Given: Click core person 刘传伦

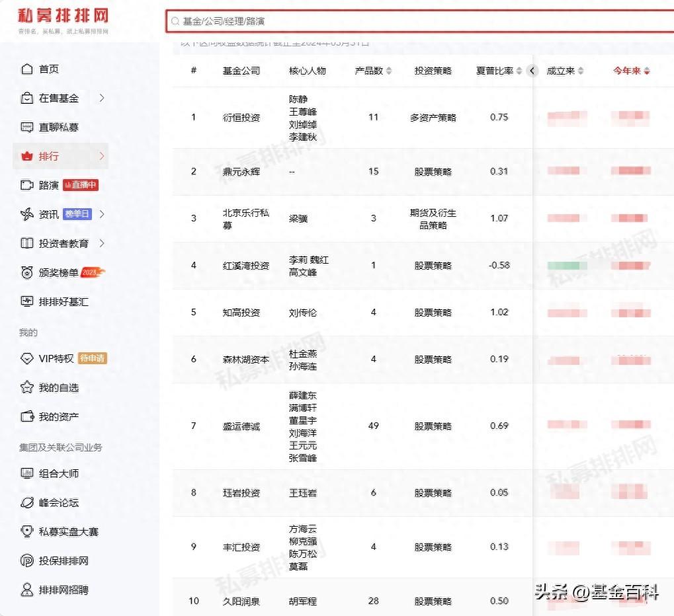Looking at the screenshot, I should (303, 312).
